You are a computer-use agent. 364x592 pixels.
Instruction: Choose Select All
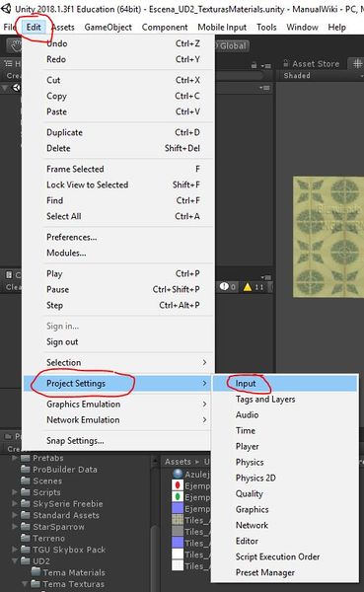(119, 217)
